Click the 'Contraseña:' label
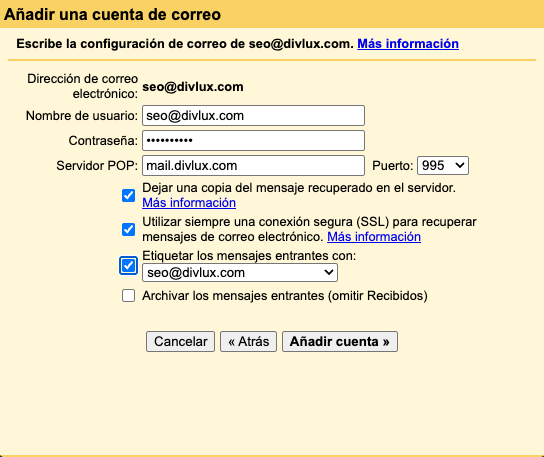This screenshot has width=544, height=457. [x=103, y=141]
